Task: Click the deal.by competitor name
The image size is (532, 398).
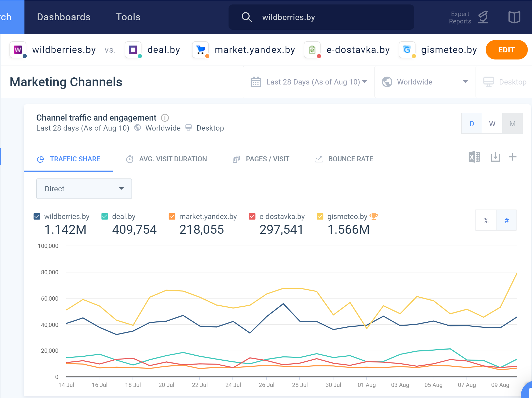Action: tap(164, 50)
